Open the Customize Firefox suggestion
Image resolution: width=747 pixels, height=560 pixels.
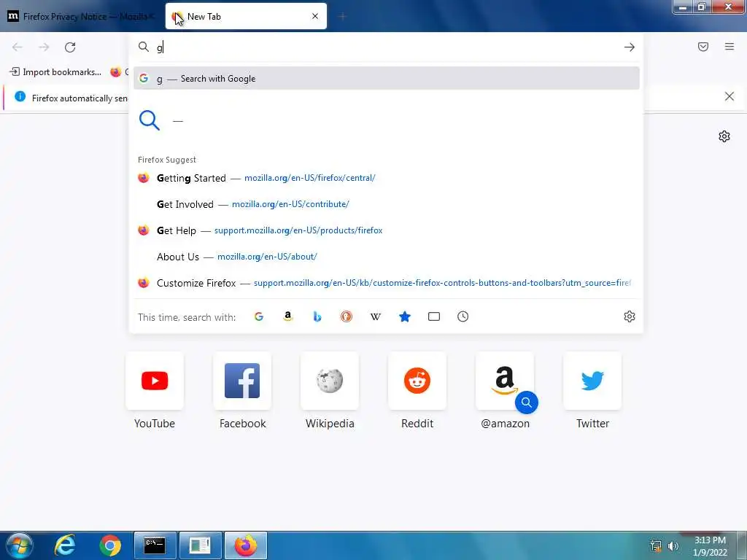point(387,283)
